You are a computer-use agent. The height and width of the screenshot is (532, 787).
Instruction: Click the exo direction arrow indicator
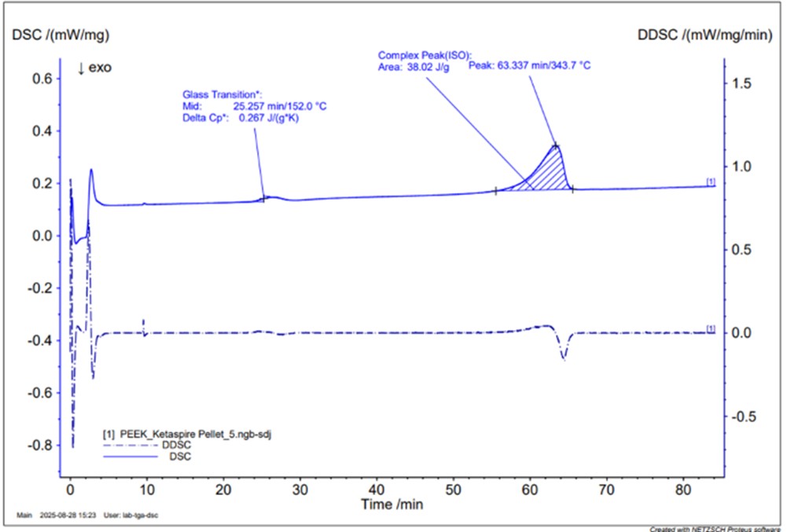click(x=94, y=68)
